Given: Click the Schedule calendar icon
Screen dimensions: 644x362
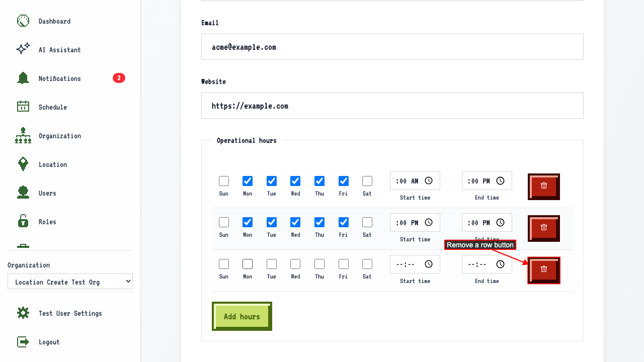Looking at the screenshot, I should (23, 107).
